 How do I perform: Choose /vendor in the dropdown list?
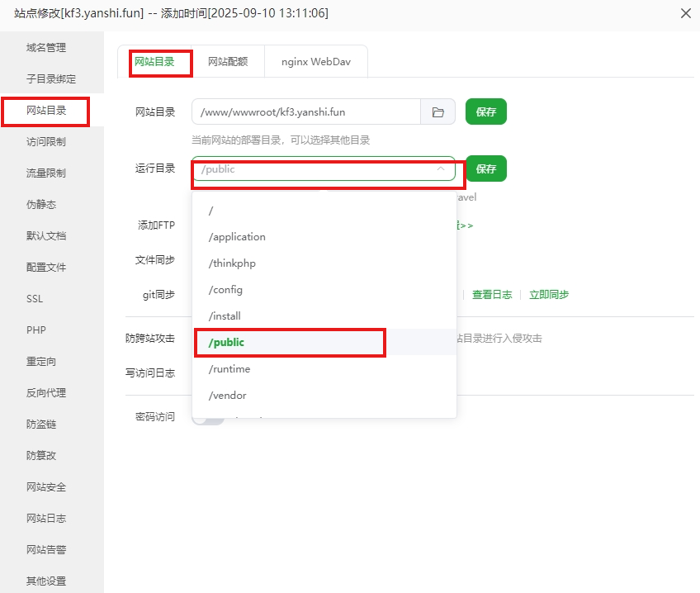point(225,395)
